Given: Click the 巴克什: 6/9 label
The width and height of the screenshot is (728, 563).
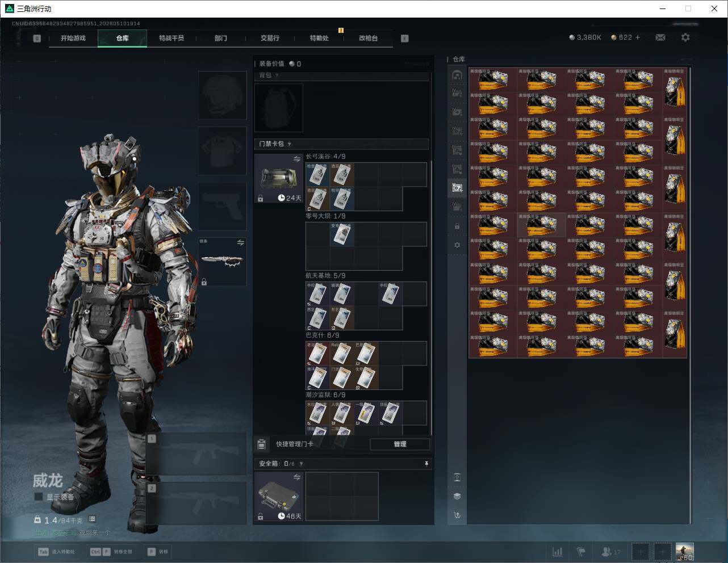Looking at the screenshot, I should 321,335.
